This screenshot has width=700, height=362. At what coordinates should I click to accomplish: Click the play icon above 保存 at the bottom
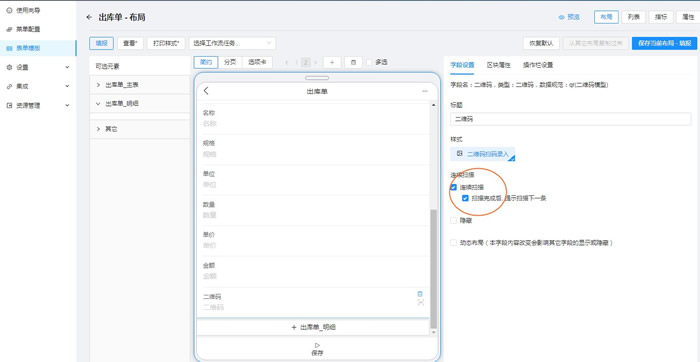coord(317,345)
